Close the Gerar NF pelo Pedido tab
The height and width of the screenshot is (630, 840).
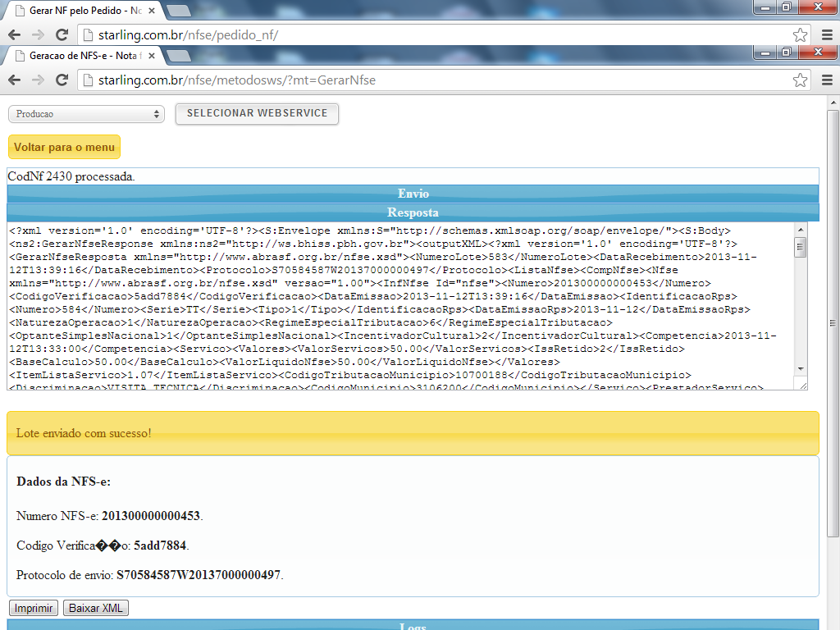[152, 10]
